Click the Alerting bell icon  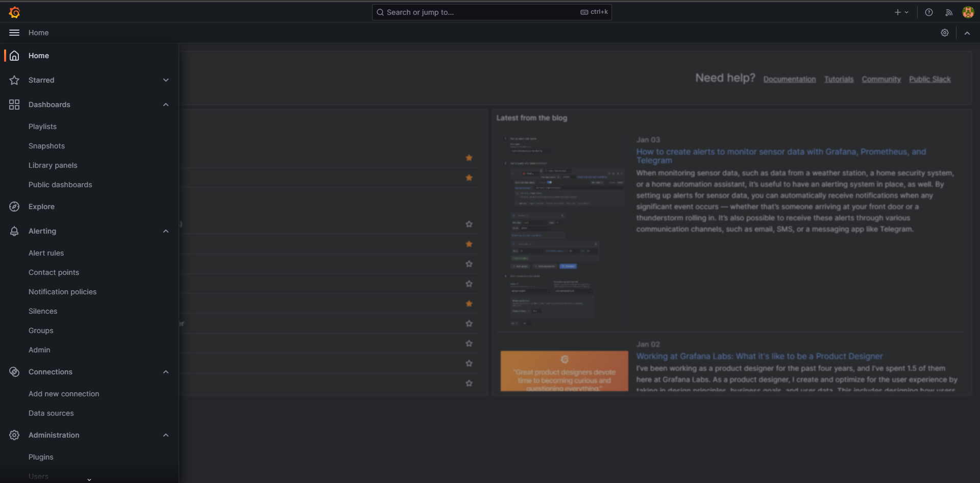pos(14,231)
